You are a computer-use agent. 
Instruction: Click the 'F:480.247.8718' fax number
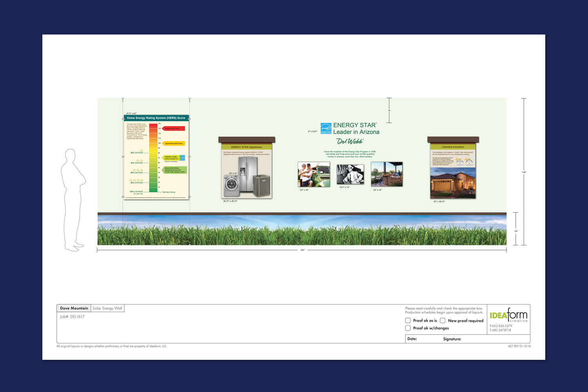point(501,330)
